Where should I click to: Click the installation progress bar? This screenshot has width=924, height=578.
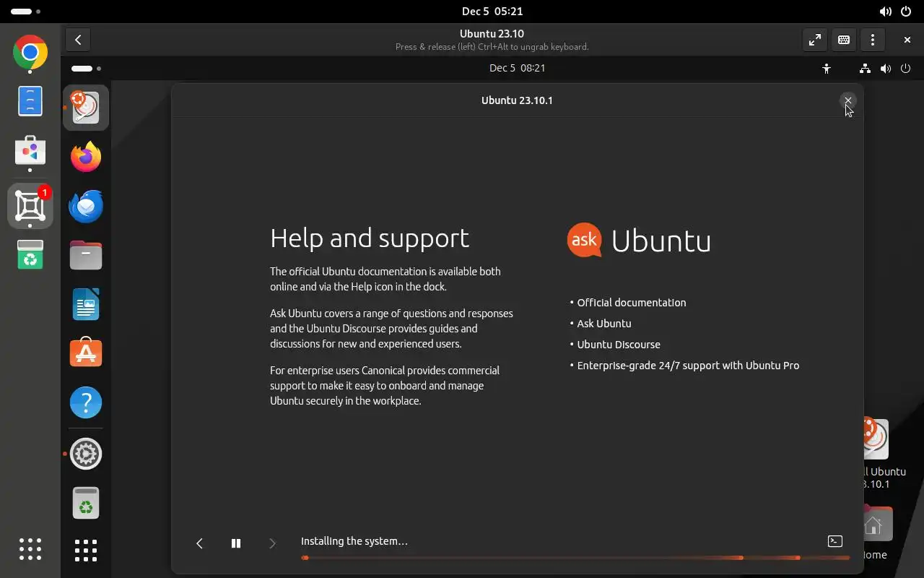[x=575, y=558]
